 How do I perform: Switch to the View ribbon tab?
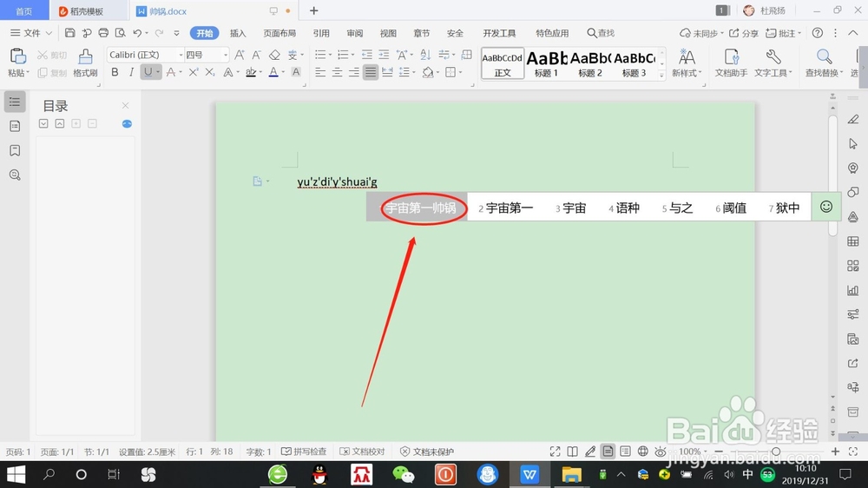pos(388,33)
